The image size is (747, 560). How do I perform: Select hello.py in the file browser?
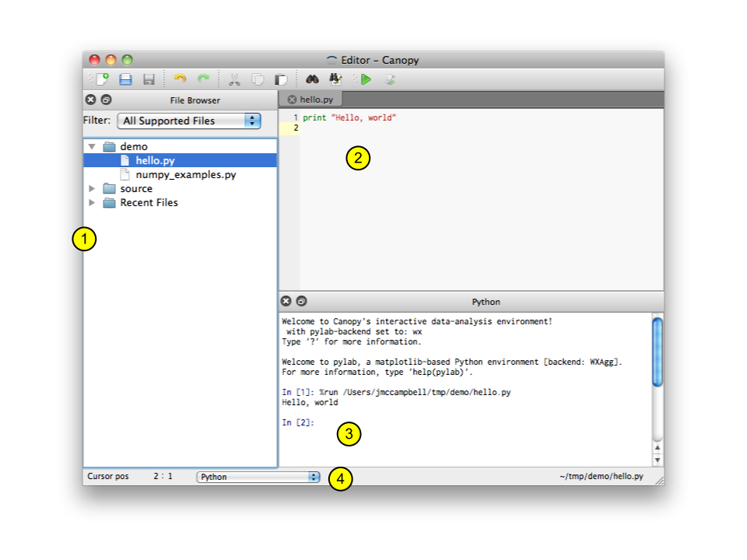point(155,160)
